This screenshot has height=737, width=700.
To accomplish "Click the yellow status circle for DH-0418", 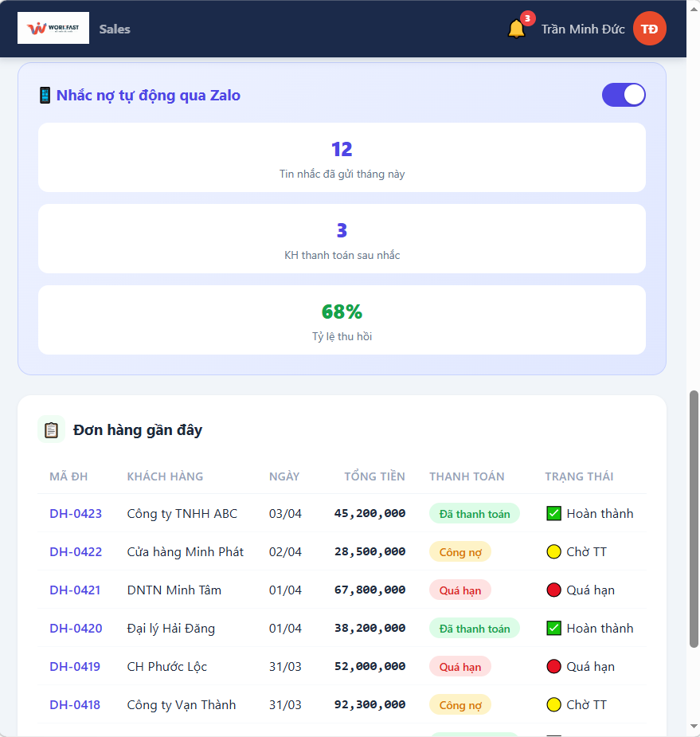I will click(554, 705).
